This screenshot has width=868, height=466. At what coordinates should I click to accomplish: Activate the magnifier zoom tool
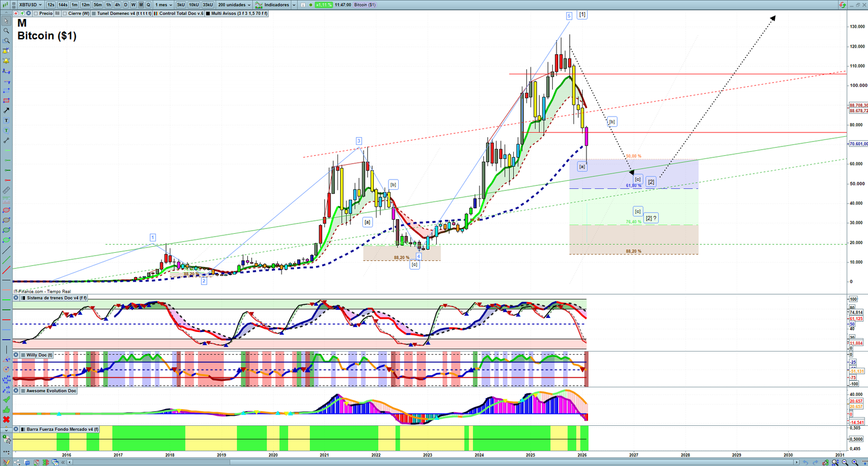(x=7, y=31)
